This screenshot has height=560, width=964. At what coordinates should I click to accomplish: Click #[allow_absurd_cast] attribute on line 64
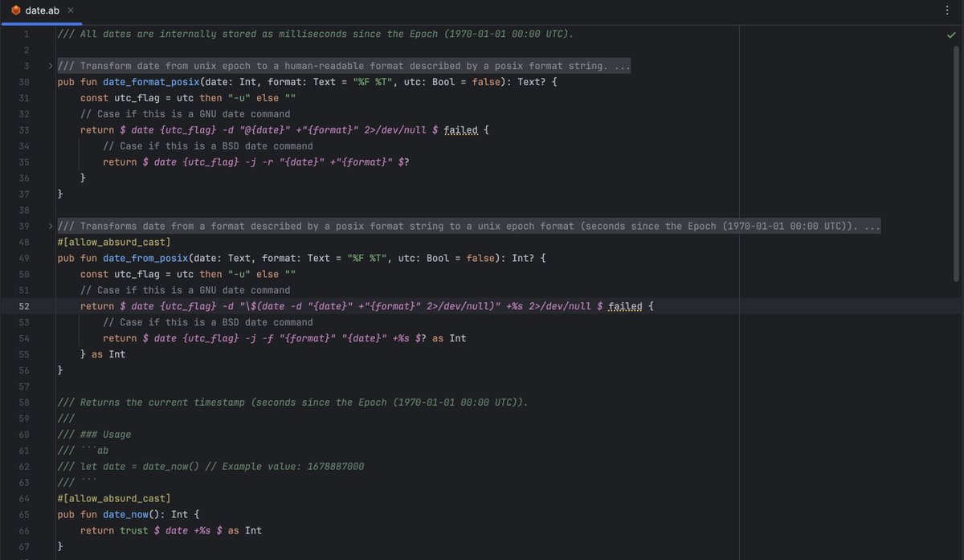(114, 498)
